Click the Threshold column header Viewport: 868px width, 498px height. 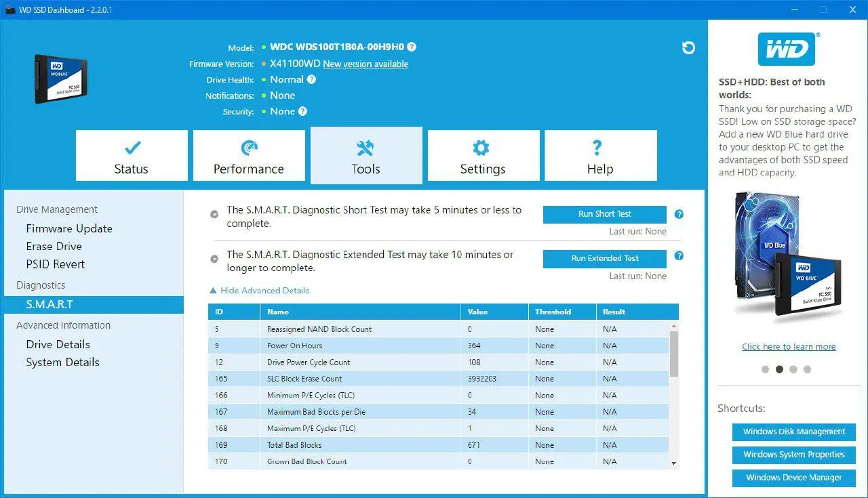click(x=561, y=312)
